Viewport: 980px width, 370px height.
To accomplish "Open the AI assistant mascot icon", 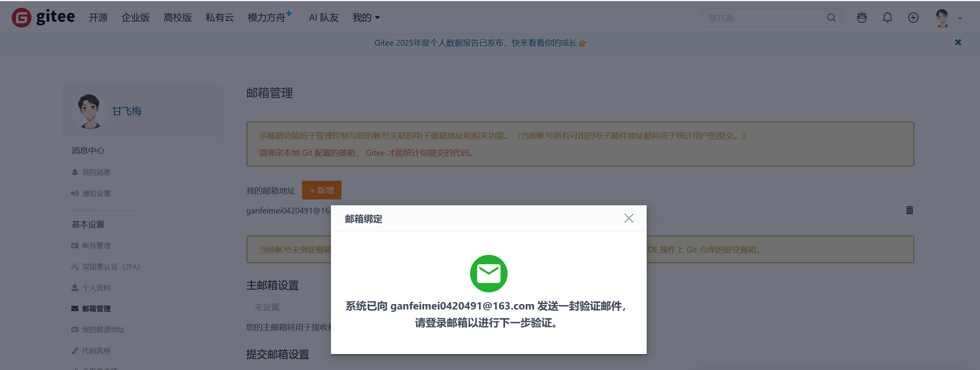I will (861, 18).
